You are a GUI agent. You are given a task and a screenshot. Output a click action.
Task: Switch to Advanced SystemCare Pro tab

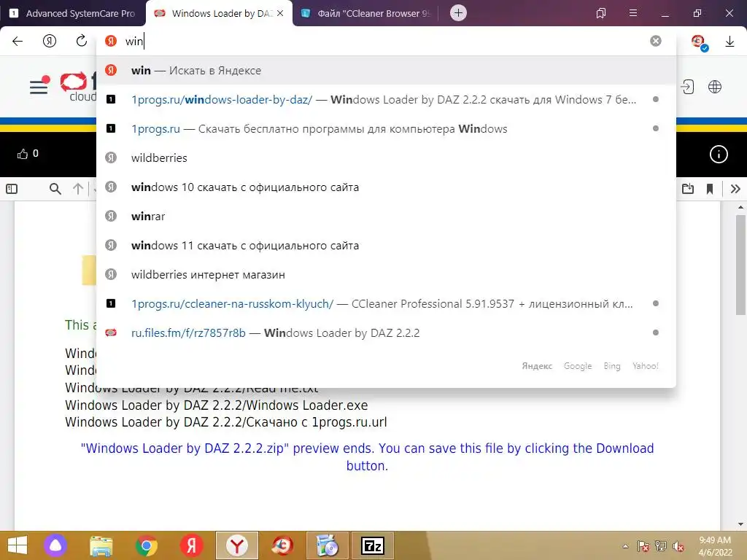73,13
